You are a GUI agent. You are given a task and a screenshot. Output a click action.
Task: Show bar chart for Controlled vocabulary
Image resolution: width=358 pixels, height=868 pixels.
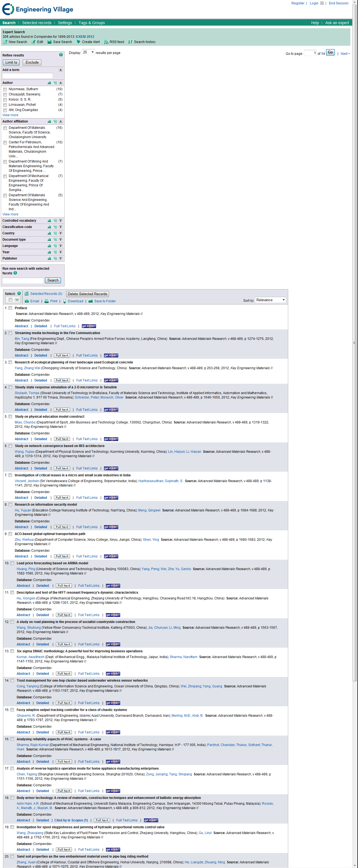[x=50, y=221]
